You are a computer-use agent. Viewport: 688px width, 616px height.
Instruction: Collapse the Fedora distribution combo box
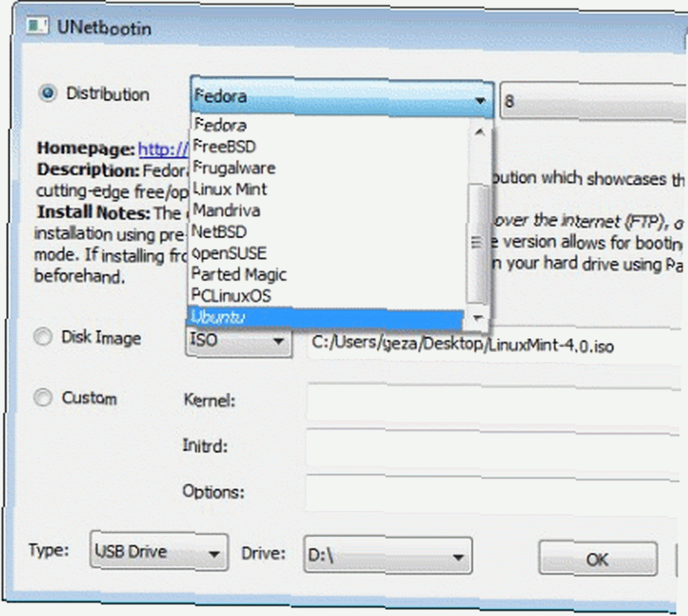coord(342,97)
